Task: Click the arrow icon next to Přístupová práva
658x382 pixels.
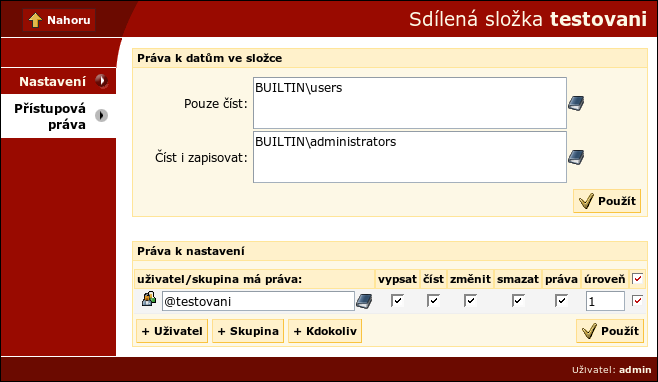Action: [101, 115]
